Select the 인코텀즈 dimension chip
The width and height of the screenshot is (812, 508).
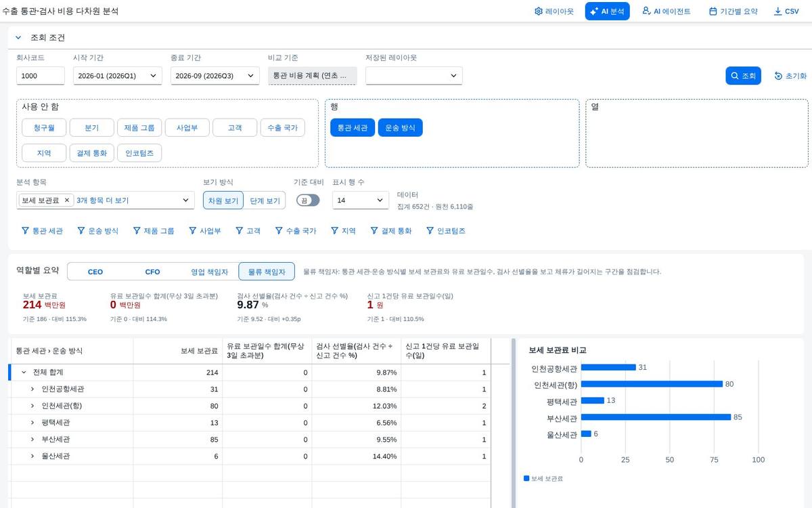click(139, 153)
